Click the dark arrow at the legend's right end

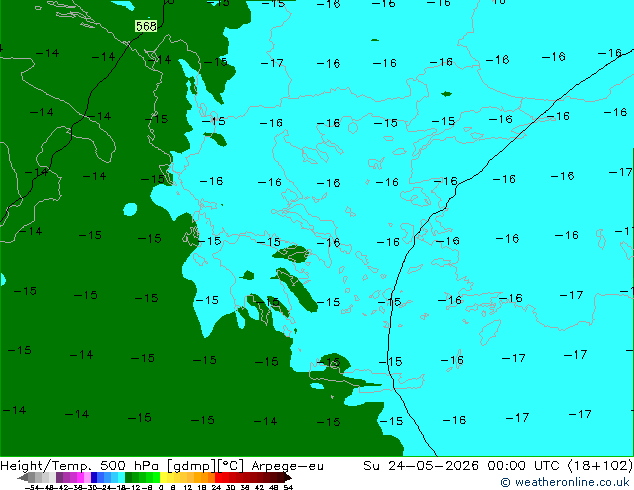pyautogui.click(x=288, y=478)
